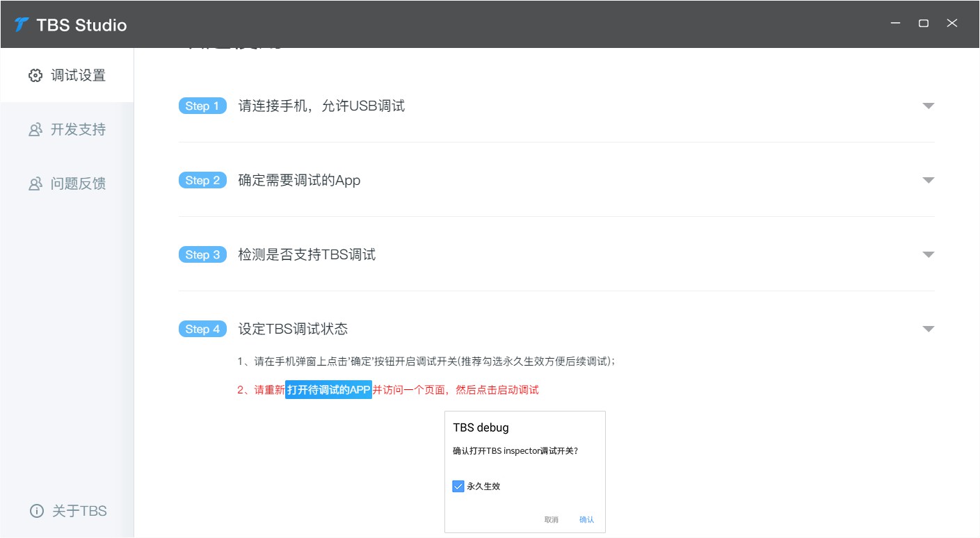Close the TBS Studio window
The image size is (980, 538).
[x=952, y=23]
